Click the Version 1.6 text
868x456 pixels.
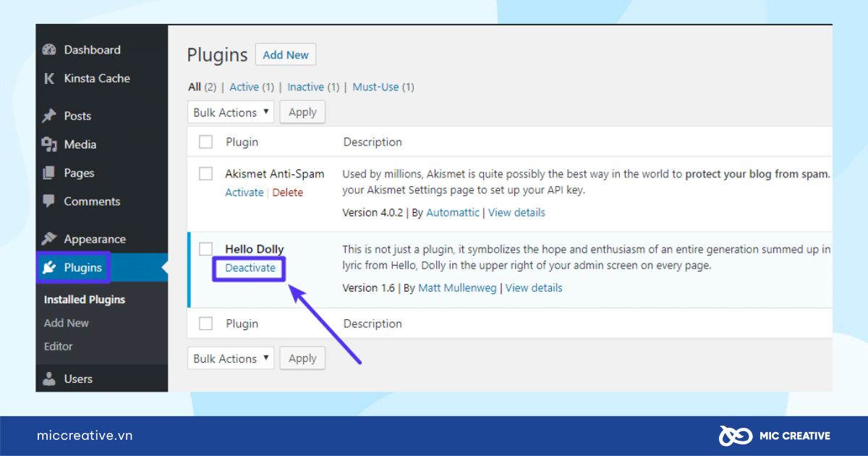[368, 288]
